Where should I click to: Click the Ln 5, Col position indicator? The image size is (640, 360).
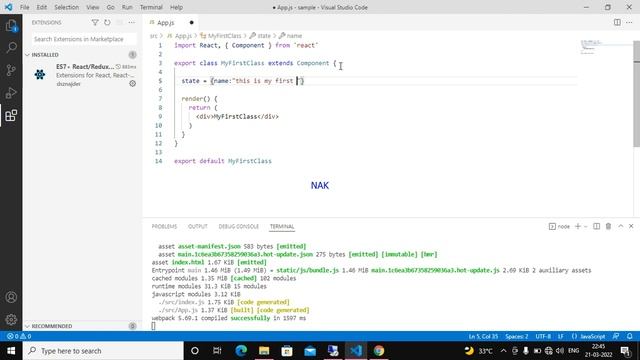(483, 336)
